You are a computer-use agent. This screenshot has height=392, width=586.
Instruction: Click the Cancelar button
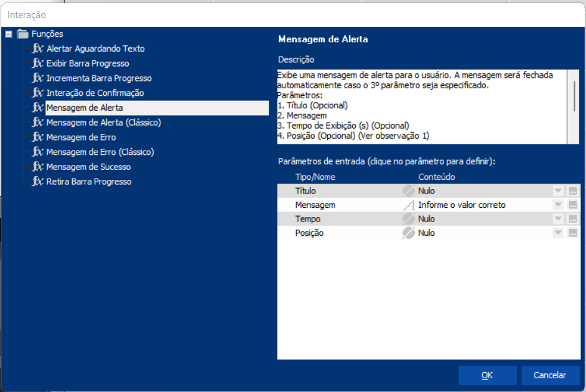click(550, 375)
